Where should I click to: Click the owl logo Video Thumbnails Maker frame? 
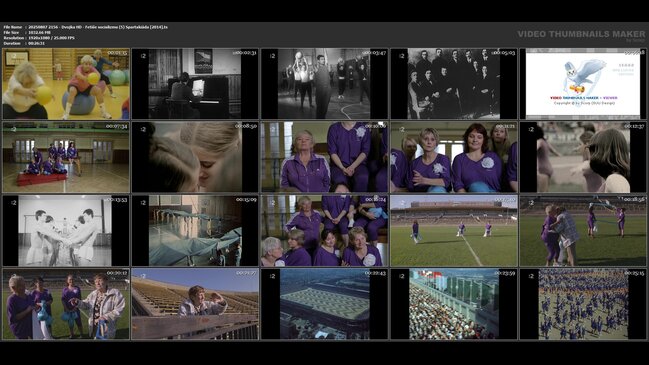[583, 84]
